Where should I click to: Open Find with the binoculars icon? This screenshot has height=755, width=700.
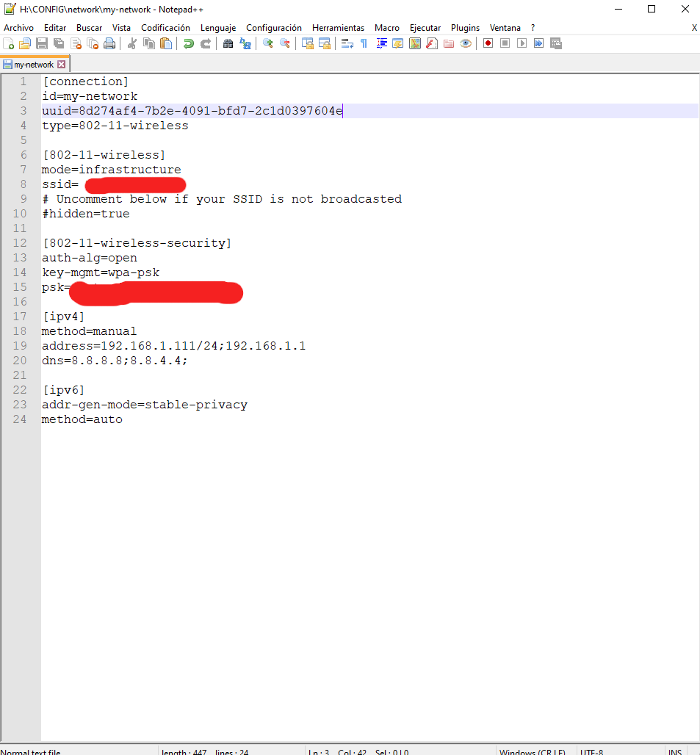tap(228, 44)
